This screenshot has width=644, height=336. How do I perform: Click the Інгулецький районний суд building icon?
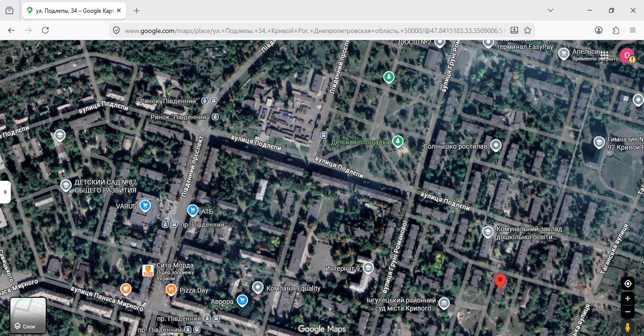pyautogui.click(x=444, y=303)
